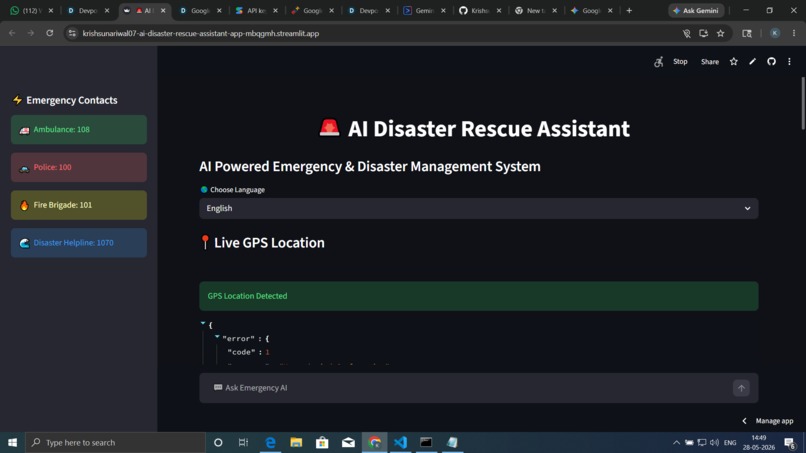Send the chat message with arrow button
806x453 pixels.
[x=741, y=388]
